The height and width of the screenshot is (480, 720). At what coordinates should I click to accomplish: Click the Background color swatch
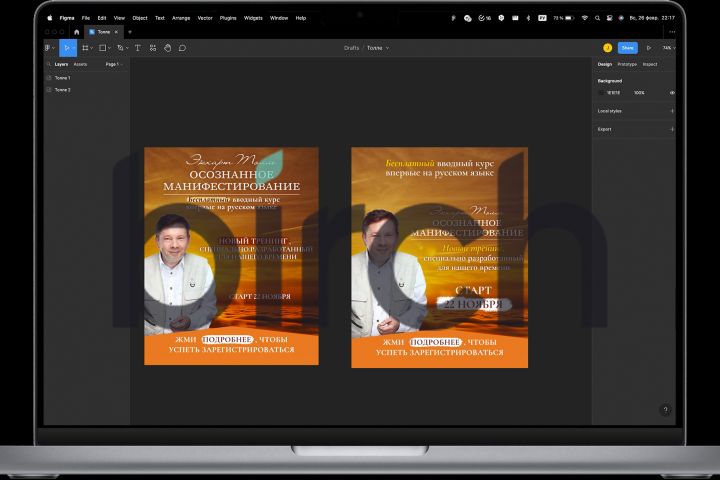[x=602, y=93]
